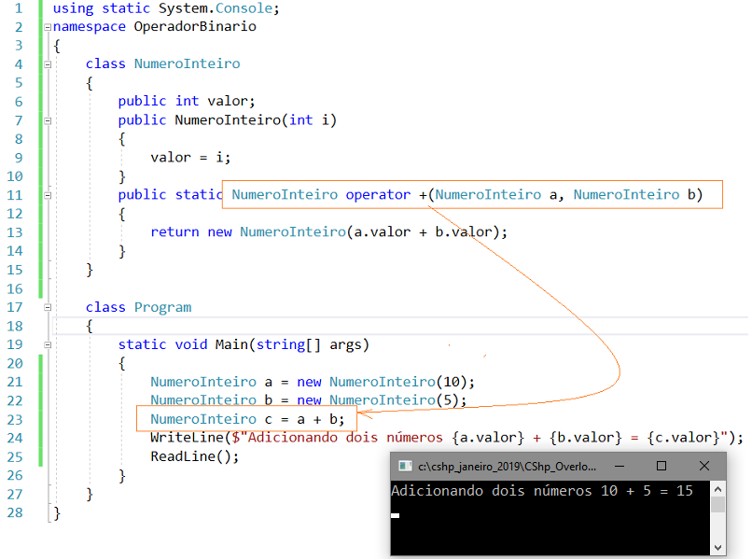Click 'valor' in the field declaration on line 6

228,101
